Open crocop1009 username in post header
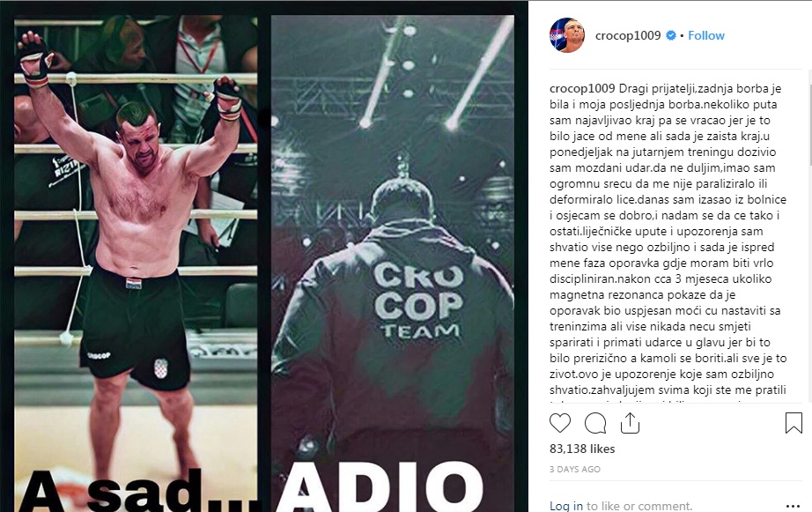 tap(628, 35)
